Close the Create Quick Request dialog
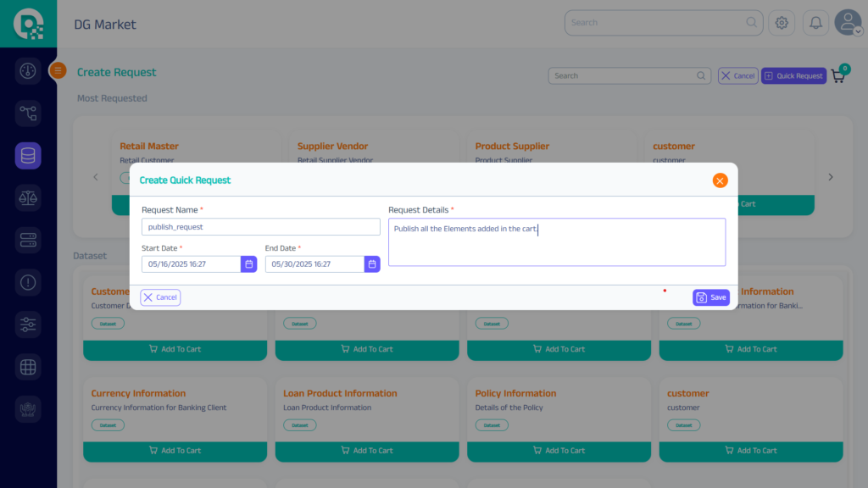This screenshot has height=488, width=868. (x=720, y=180)
